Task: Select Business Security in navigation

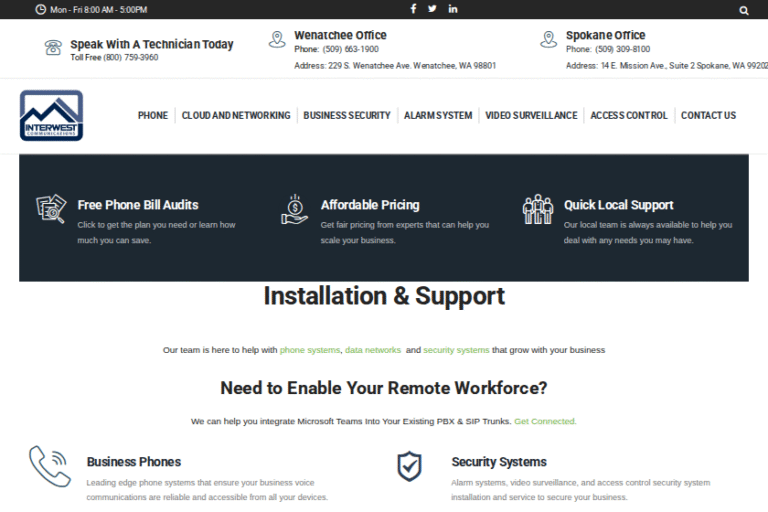Action: point(347,116)
